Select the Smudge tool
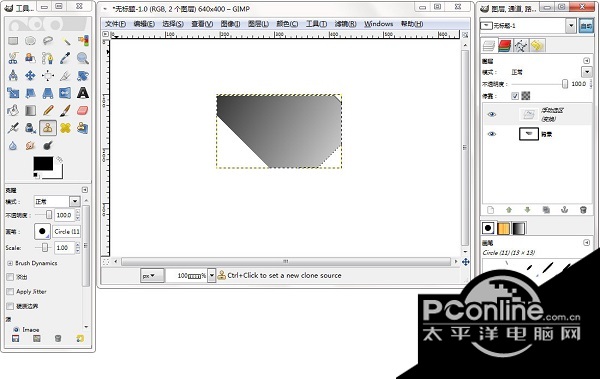The image size is (600, 379). coord(30,145)
